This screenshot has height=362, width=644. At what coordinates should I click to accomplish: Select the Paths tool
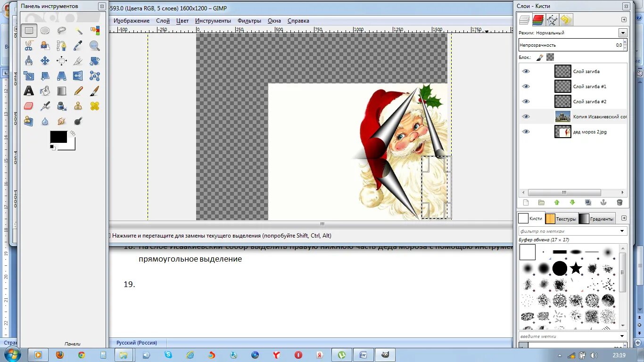click(x=61, y=46)
